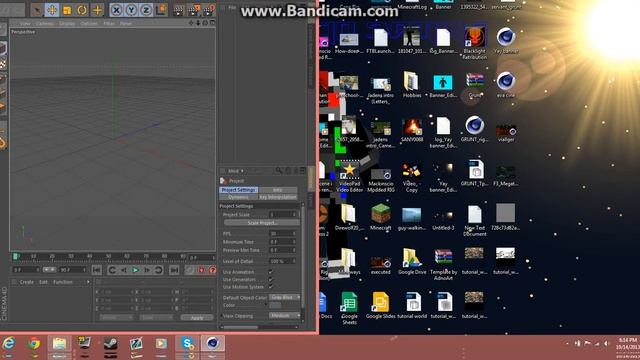Activate the Move tool in Cinema 4D
640x360 pixels.
52,10
